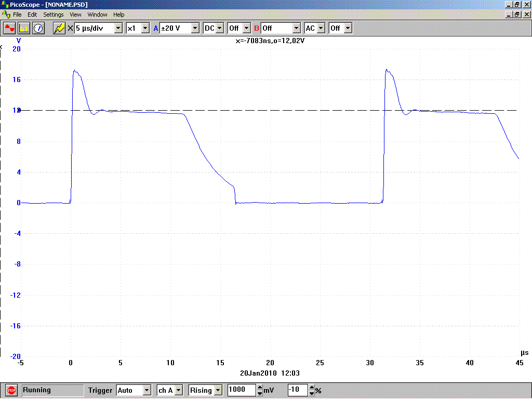Click the µs time axis unit label
The height and width of the screenshot is (399, 532).
point(525,353)
